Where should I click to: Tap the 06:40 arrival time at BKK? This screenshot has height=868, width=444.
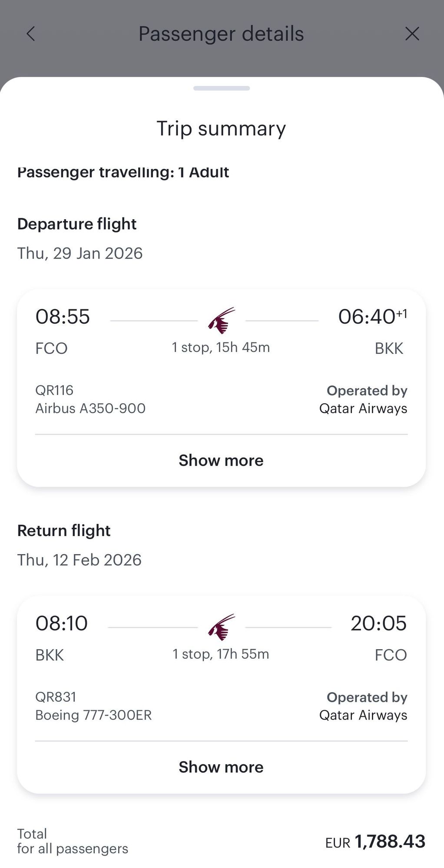(367, 317)
